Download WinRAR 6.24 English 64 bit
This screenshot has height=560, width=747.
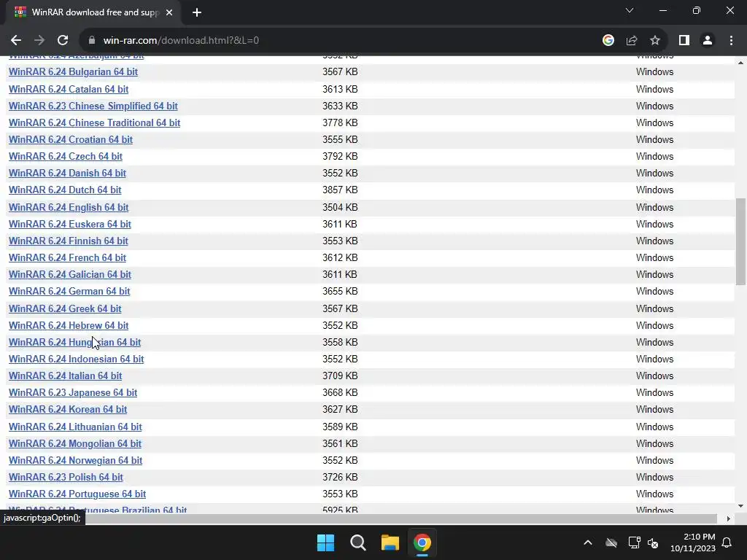click(x=69, y=207)
